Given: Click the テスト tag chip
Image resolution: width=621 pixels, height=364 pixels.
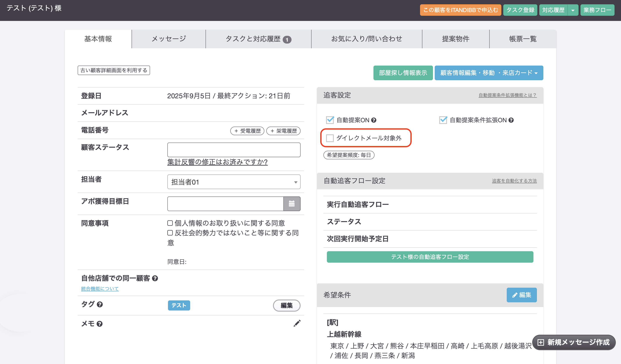Looking at the screenshot, I should (179, 306).
